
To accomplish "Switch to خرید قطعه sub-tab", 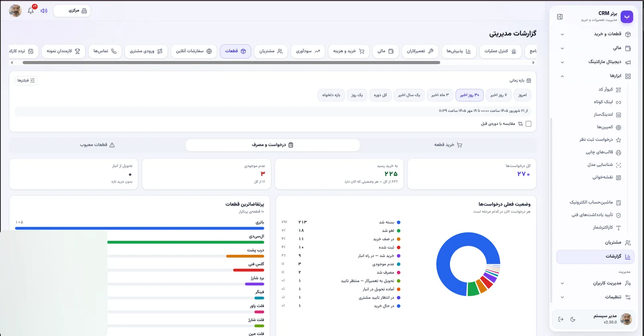I will (448, 145).
